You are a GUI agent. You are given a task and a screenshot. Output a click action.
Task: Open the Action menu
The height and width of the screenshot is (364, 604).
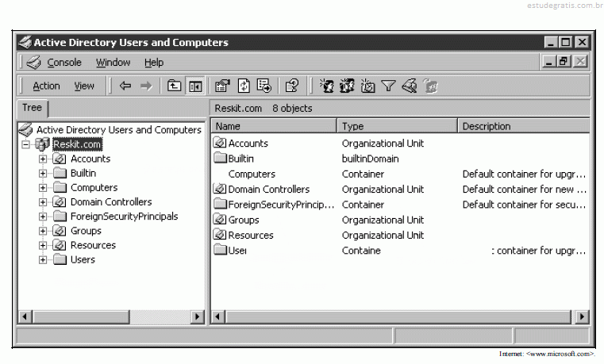tap(46, 86)
